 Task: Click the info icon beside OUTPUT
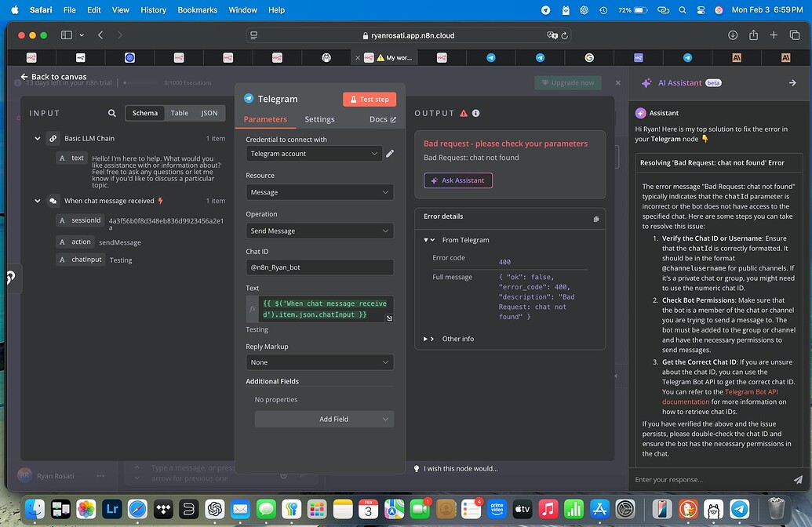click(475, 113)
